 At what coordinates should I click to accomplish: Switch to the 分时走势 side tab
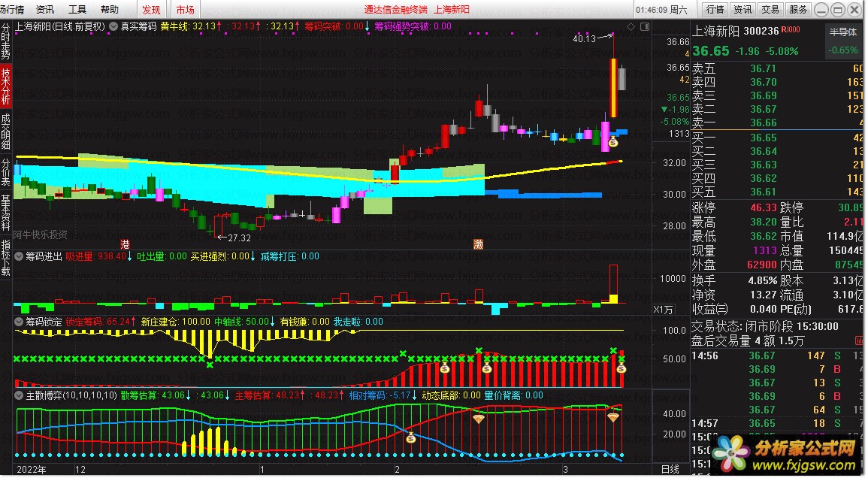pyautogui.click(x=5, y=41)
